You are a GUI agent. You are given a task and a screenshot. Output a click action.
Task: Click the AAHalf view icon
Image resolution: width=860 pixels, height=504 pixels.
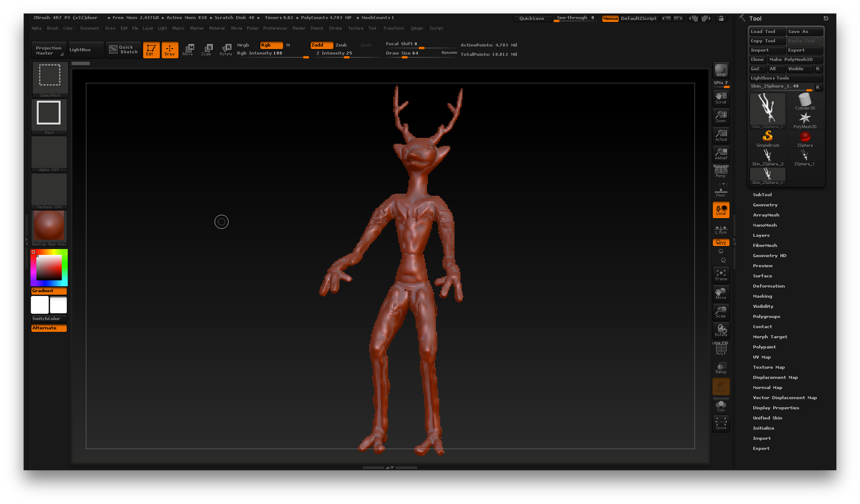coord(721,153)
